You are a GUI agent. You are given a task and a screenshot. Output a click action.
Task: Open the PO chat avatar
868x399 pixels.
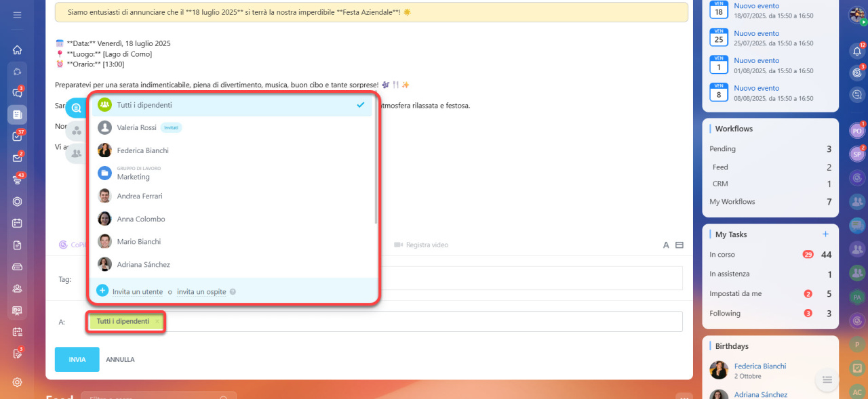857,131
